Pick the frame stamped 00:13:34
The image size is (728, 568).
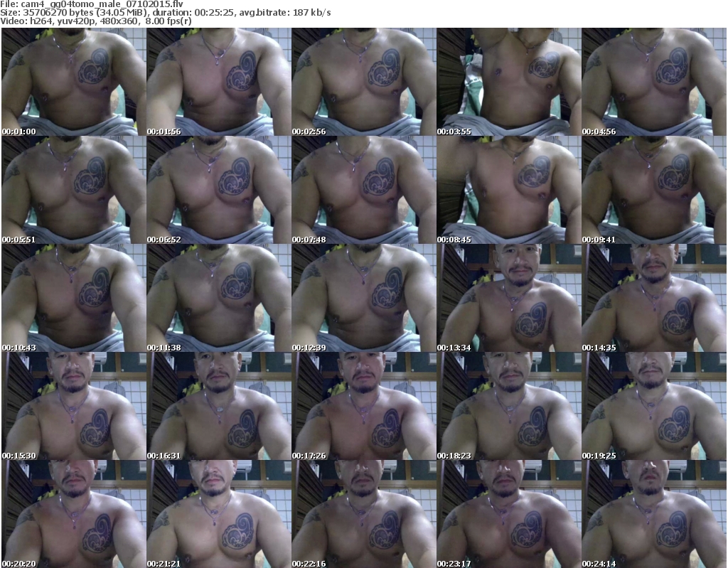click(x=509, y=298)
